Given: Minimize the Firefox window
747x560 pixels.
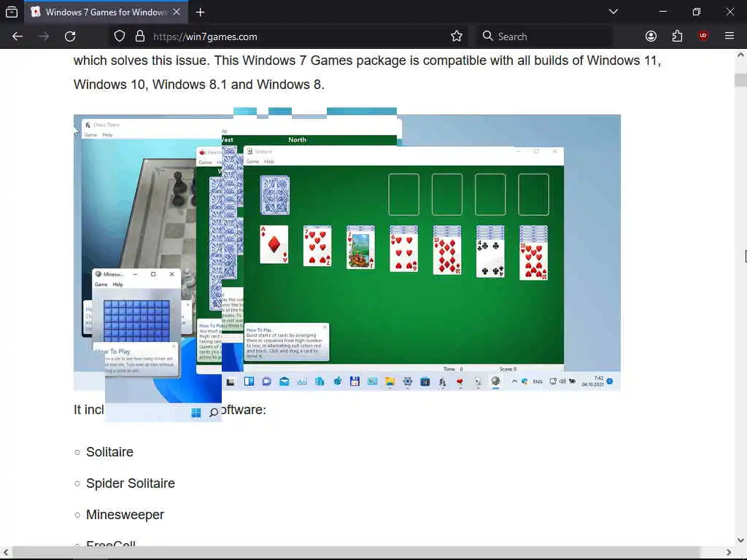Looking at the screenshot, I should pyautogui.click(x=662, y=12).
